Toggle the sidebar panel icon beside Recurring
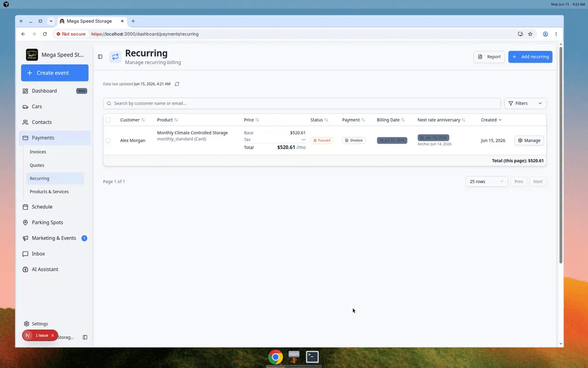The width and height of the screenshot is (588, 368). [x=100, y=57]
